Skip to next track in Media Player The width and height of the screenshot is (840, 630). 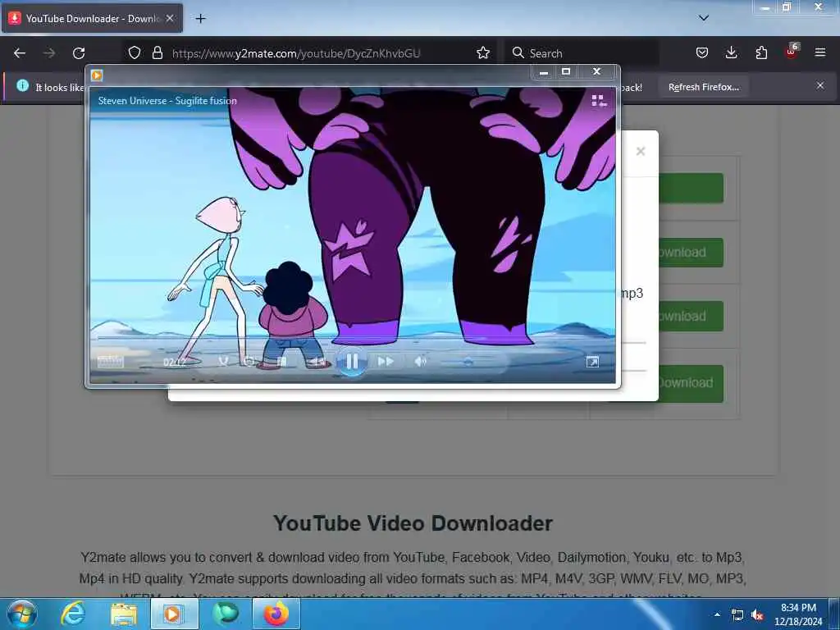pyautogui.click(x=386, y=362)
